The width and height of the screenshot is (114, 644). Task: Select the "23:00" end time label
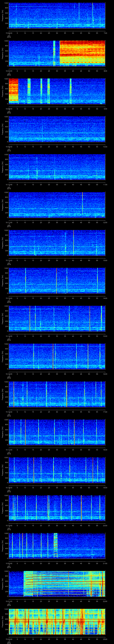[x=105, y=639]
